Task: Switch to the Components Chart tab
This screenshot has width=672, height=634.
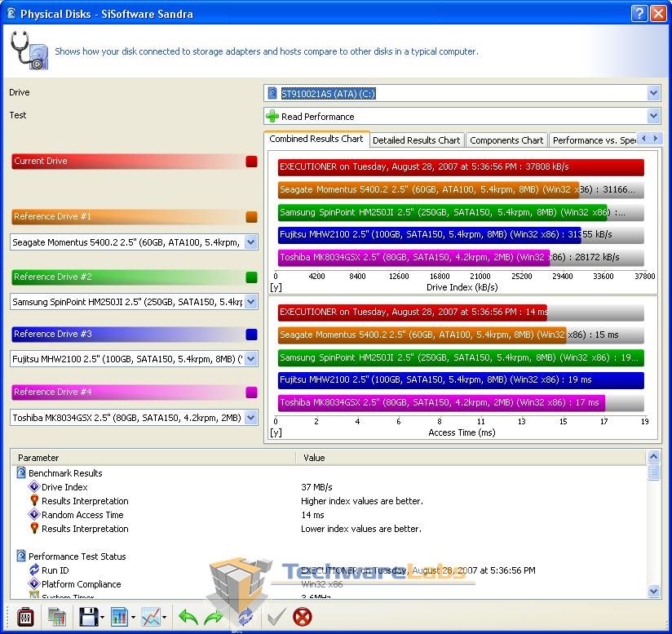Action: click(506, 140)
